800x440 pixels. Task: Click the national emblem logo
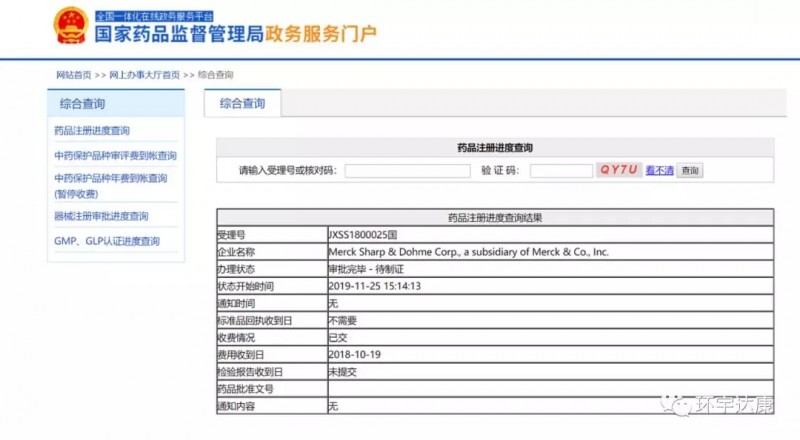(71, 25)
